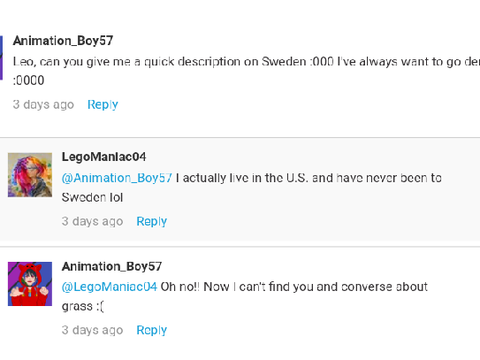Click the timestamp under LegoManiac04's comment
The height and width of the screenshot is (360, 480).
[92, 221]
